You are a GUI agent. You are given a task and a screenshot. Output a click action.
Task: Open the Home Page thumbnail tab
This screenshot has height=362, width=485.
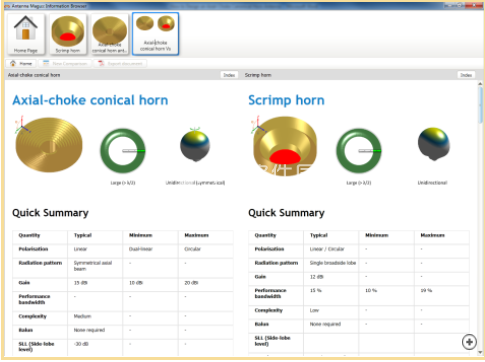(x=26, y=34)
